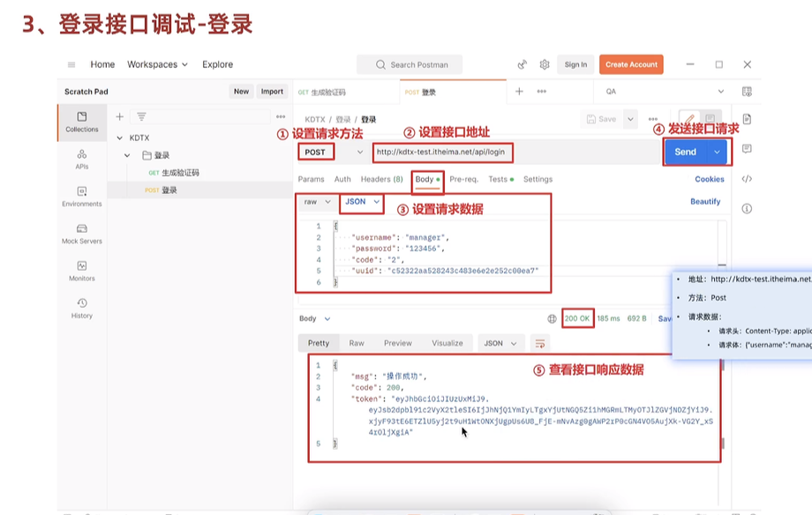Viewport: 812px width, 515px height.
Task: Click the collections filter icon
Action: click(x=141, y=117)
